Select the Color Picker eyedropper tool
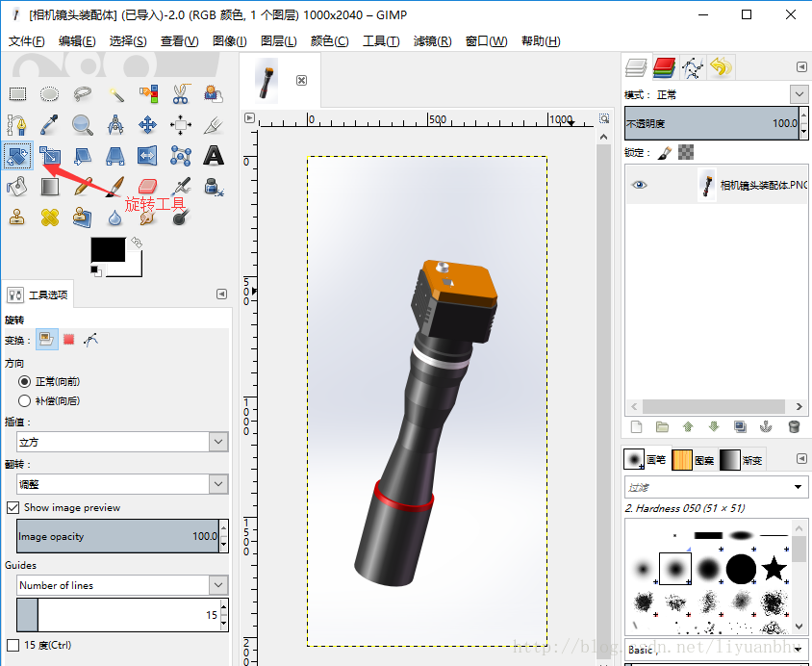 click(50, 125)
